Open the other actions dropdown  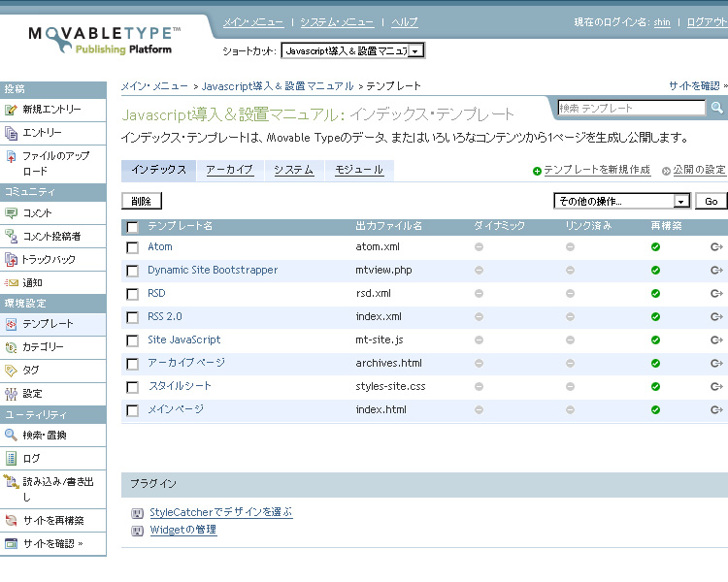pos(622,201)
